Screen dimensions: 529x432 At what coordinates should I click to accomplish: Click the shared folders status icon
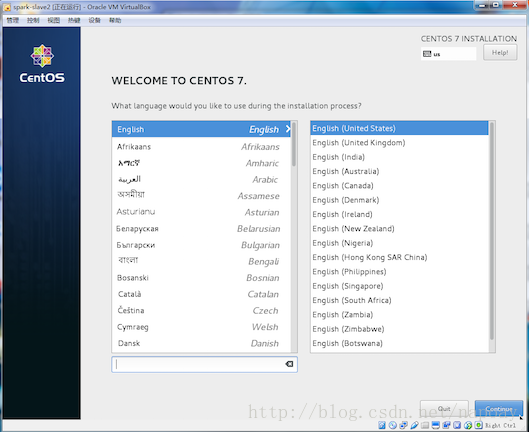tap(425, 425)
